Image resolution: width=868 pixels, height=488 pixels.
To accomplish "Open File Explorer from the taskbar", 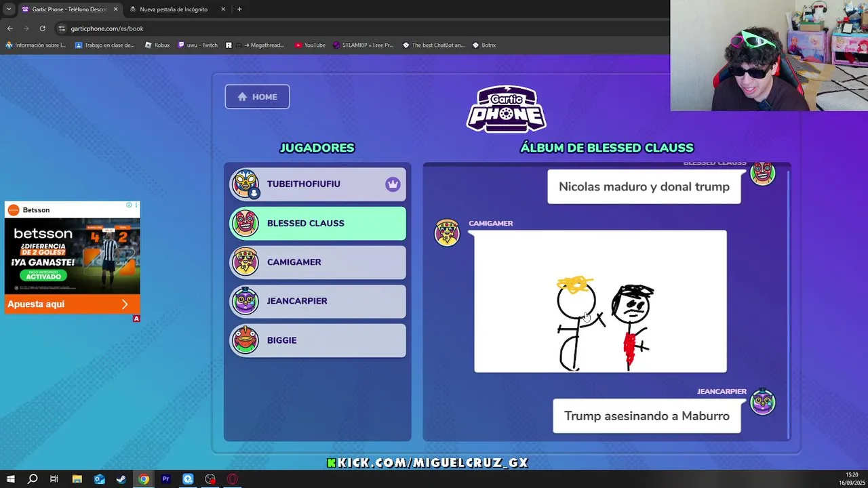I will pyautogui.click(x=77, y=479).
